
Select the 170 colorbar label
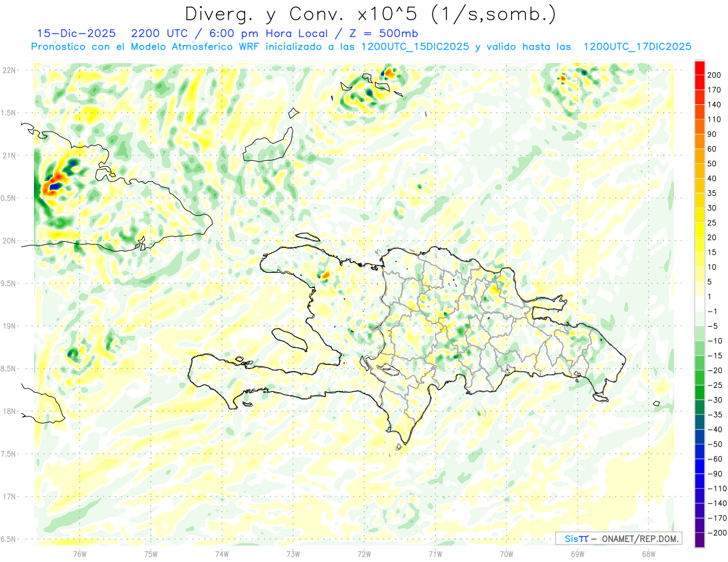pyautogui.click(x=715, y=90)
